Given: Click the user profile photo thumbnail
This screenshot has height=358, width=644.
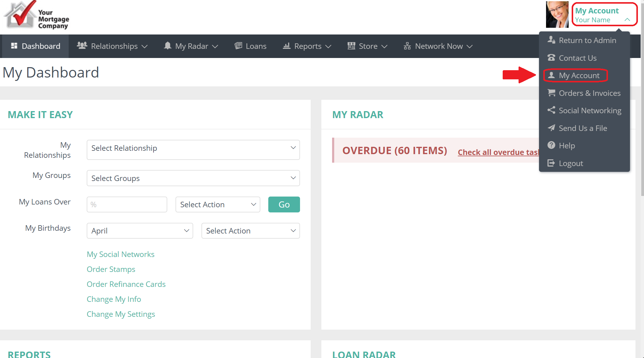Looking at the screenshot, I should click(x=557, y=15).
